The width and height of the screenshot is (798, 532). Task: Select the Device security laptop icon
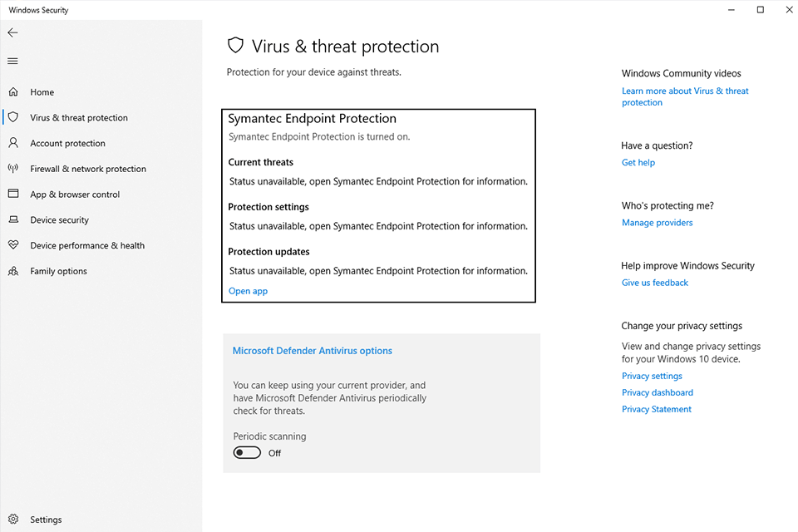tap(13, 219)
